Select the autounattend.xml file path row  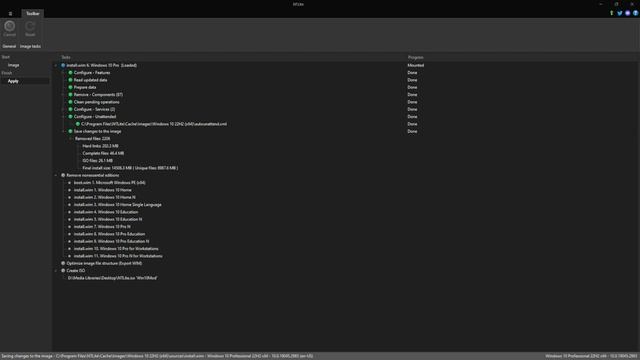(x=154, y=124)
